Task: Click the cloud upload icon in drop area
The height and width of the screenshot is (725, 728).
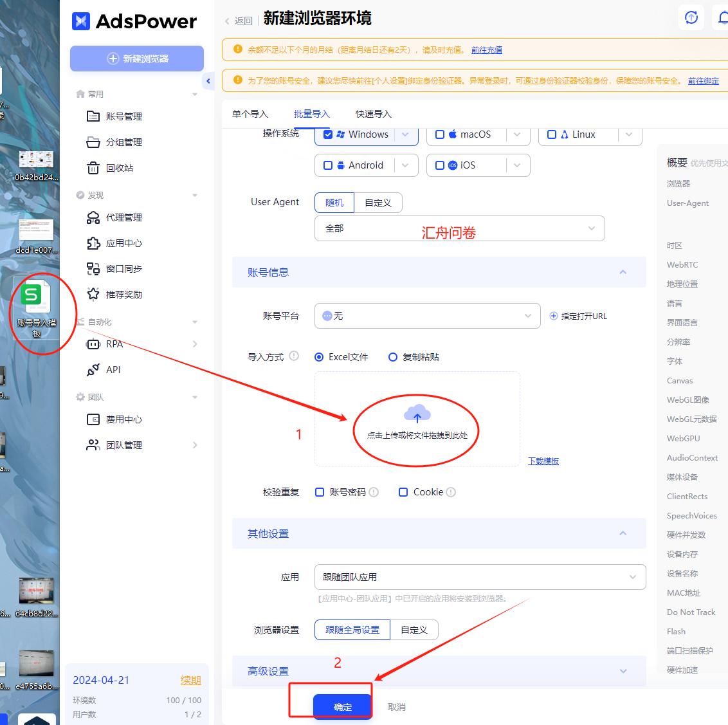Action: coord(417,413)
